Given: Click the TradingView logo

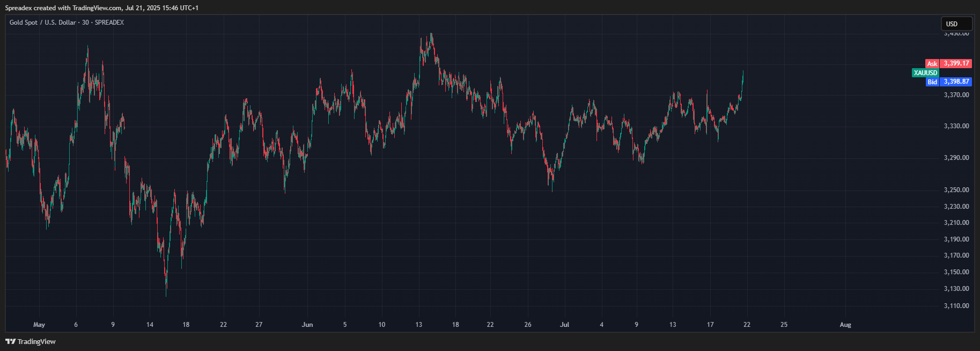Looking at the screenshot, I should [x=31, y=341].
